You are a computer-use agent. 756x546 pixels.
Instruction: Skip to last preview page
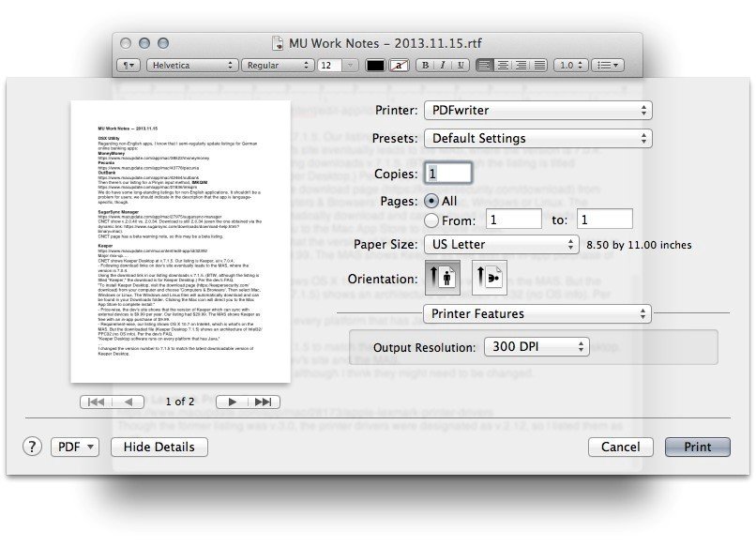(x=264, y=402)
